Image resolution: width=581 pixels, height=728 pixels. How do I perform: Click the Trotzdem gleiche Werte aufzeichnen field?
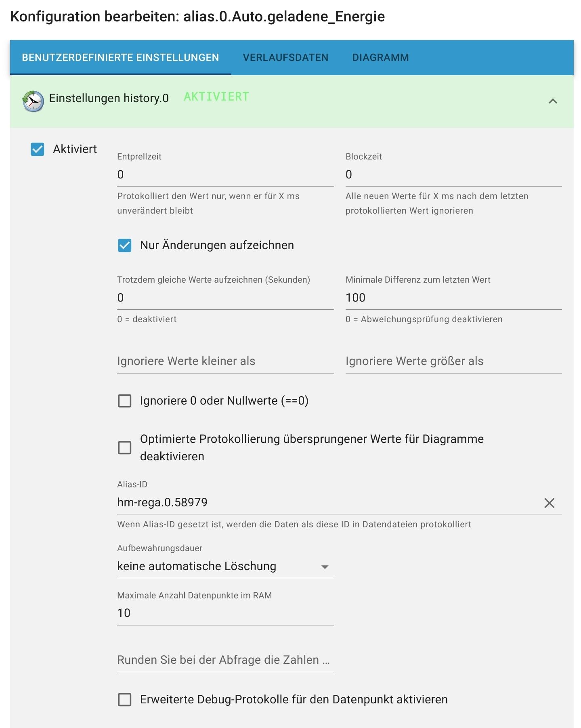pos(225,298)
